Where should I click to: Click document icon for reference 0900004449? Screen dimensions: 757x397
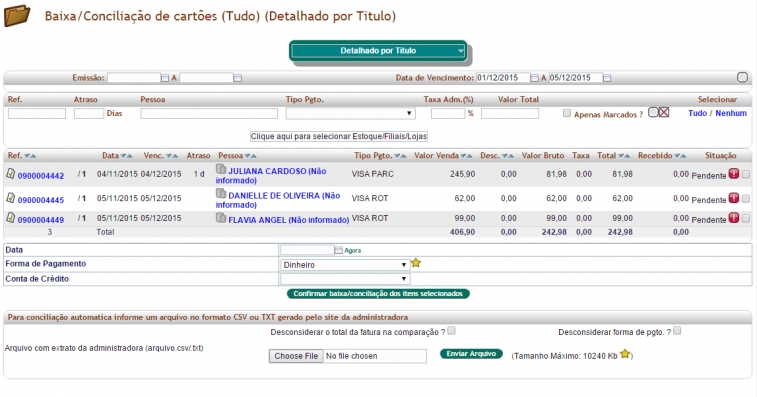[11, 218]
